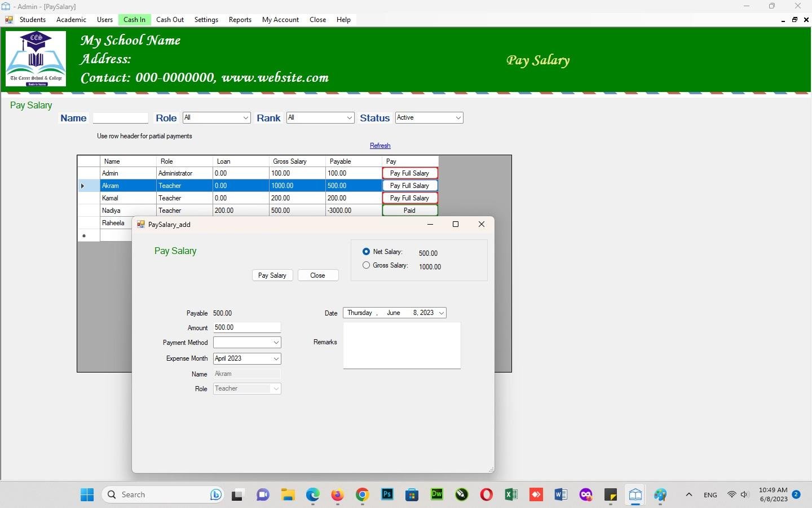Select the Gross Salary radio button
Image resolution: width=812 pixels, height=508 pixels.
coord(367,265)
